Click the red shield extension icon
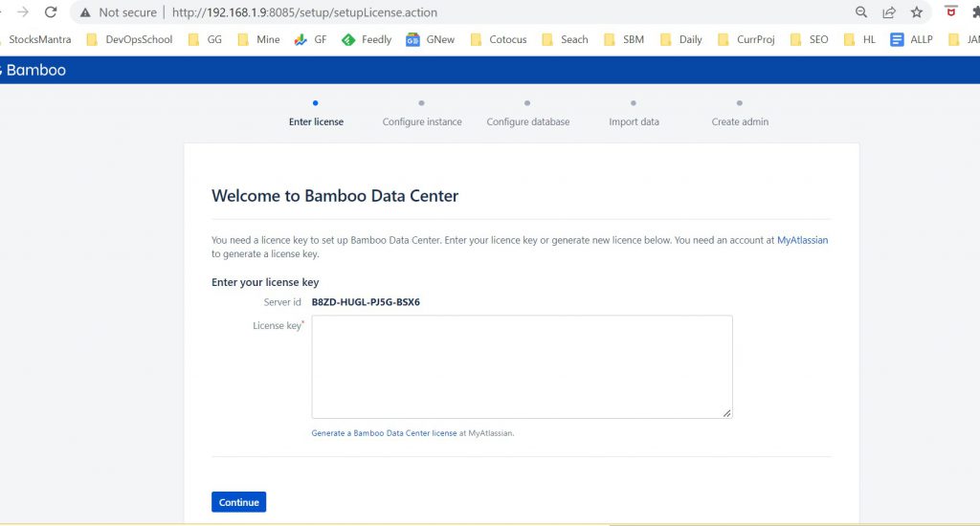The height and width of the screenshot is (526, 980). (950, 12)
